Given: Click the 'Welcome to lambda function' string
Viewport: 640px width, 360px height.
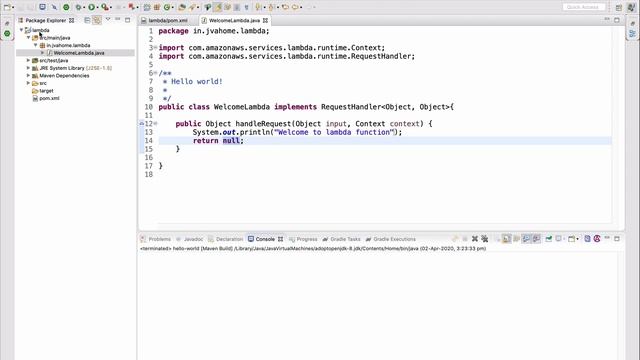Looking at the screenshot, I should point(333,132).
